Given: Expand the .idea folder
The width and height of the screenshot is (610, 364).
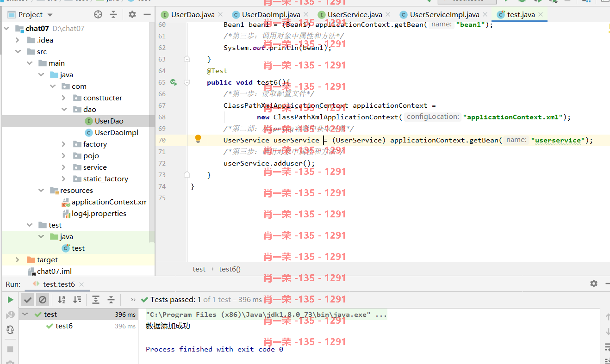Looking at the screenshot, I should (x=18, y=40).
